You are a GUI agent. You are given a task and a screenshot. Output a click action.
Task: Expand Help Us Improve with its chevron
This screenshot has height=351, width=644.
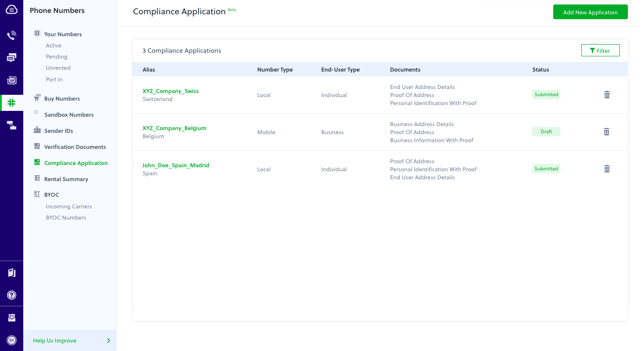tap(108, 340)
